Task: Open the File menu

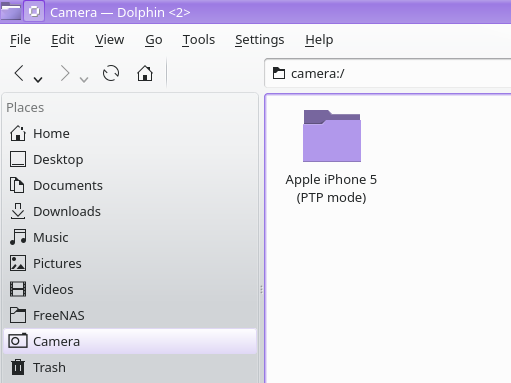Action: coord(20,40)
